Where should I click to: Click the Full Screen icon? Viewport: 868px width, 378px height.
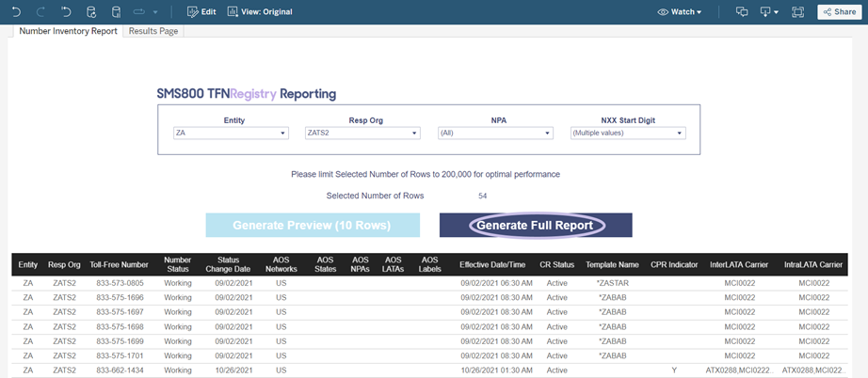pos(797,11)
